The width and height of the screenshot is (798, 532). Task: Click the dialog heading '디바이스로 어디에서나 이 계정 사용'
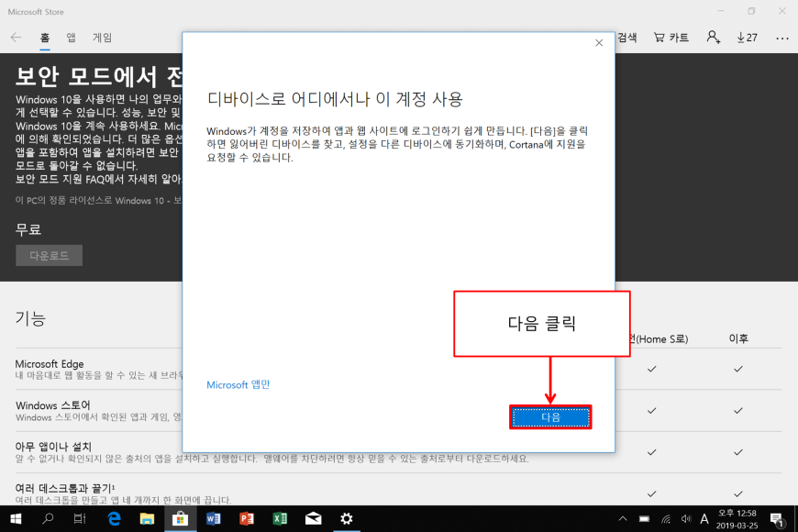point(335,99)
